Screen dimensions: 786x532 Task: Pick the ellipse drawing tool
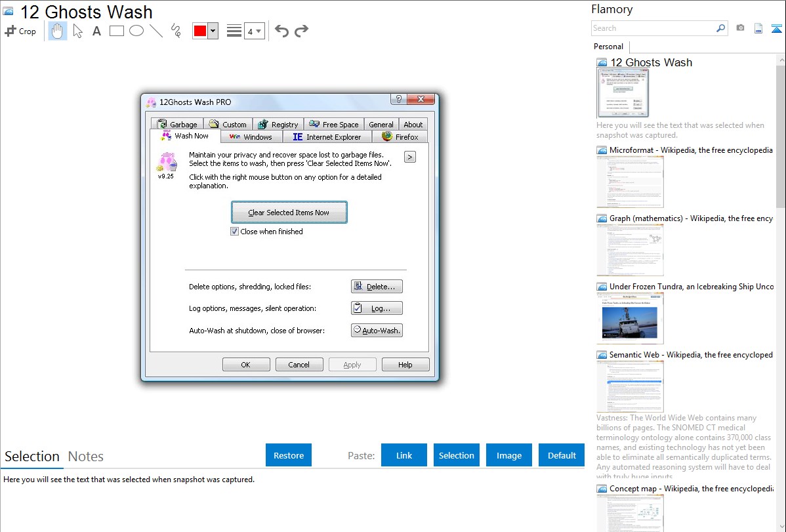[136, 31]
